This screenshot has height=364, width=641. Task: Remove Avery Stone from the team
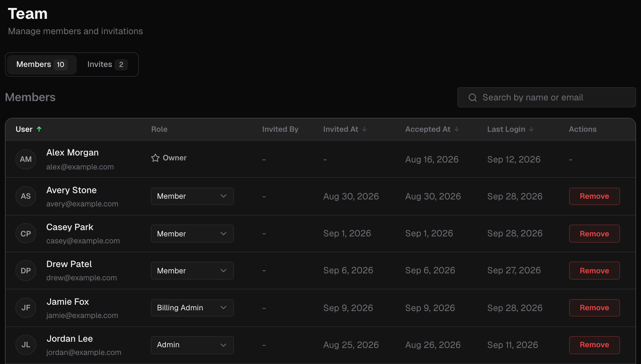click(595, 196)
